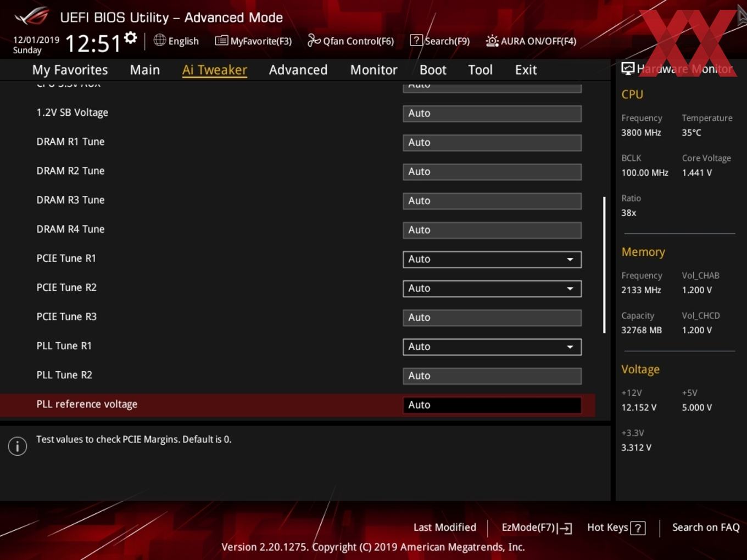747x560 pixels.
Task: Select PLL reference voltage row label
Action: [x=87, y=404]
